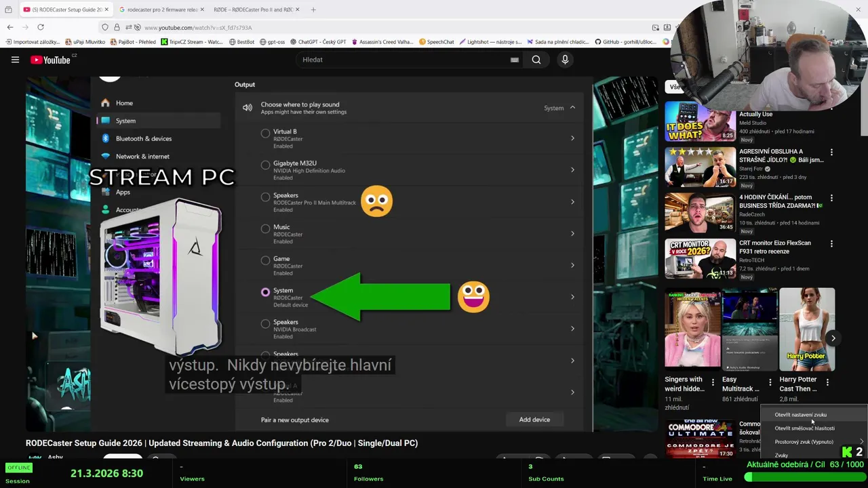
Task: Show site security info via padlock icon
Action: 117,27
